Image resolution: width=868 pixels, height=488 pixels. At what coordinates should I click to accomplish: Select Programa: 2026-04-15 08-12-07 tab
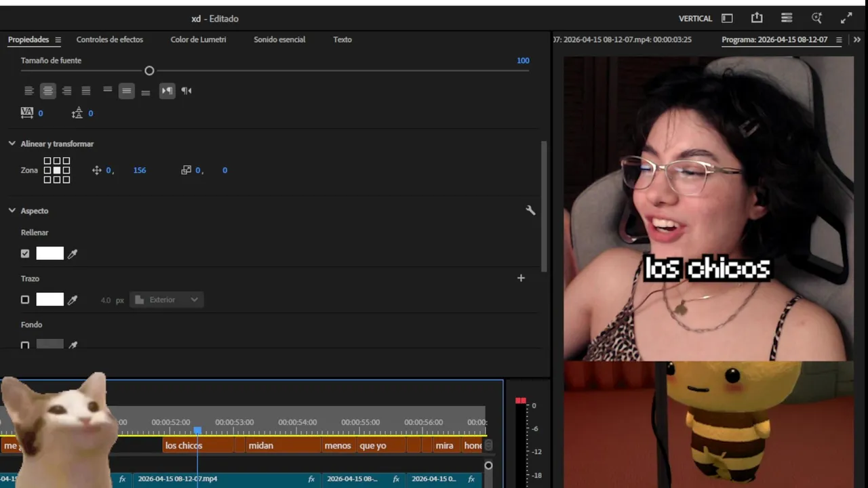[774, 40]
